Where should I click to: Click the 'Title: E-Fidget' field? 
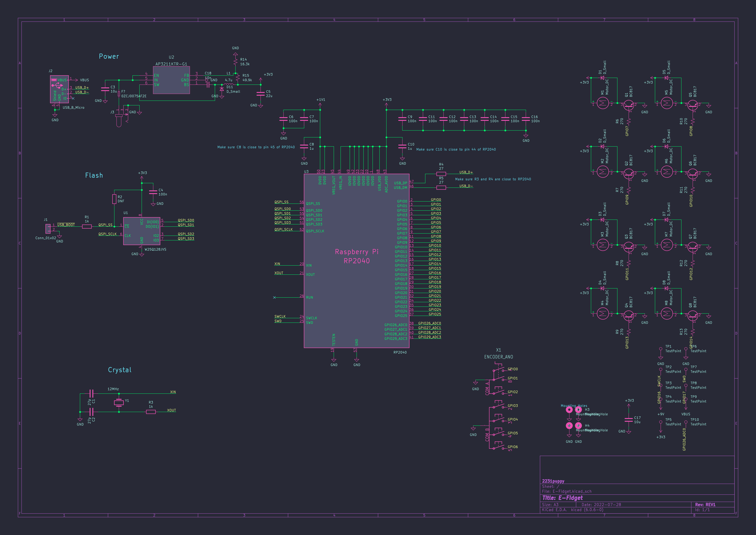coord(562,498)
